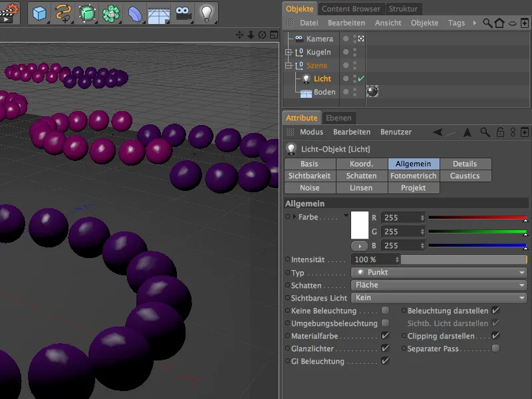Toggle the green check mark on Licht
532x399 pixels.
pos(361,78)
